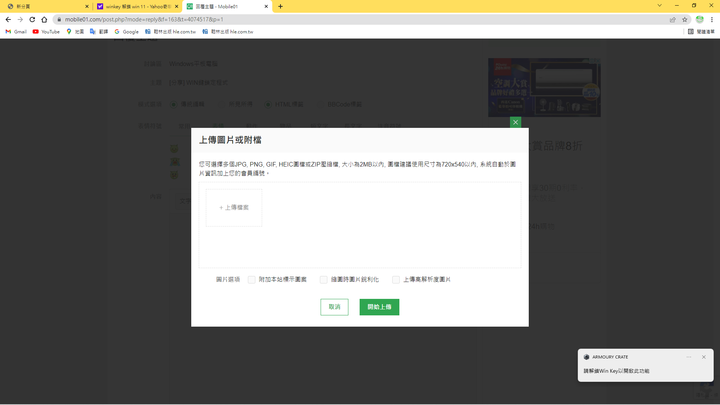720x405 pixels.
Task: Open the Chrome three-dot menu
Action: click(x=712, y=19)
